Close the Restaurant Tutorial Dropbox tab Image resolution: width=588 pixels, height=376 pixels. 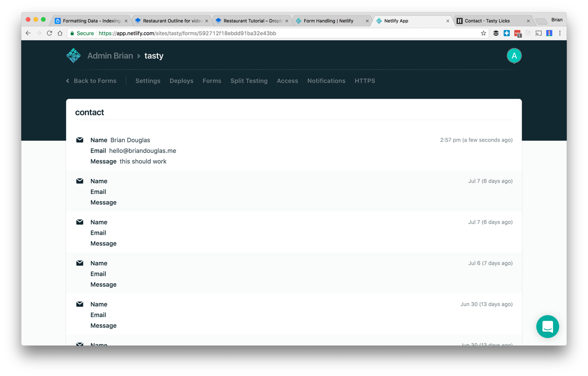click(287, 21)
